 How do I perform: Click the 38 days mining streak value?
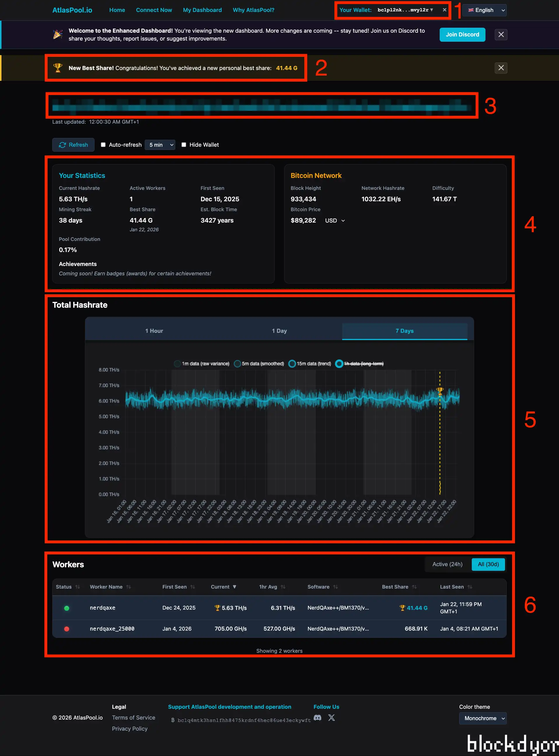click(70, 220)
